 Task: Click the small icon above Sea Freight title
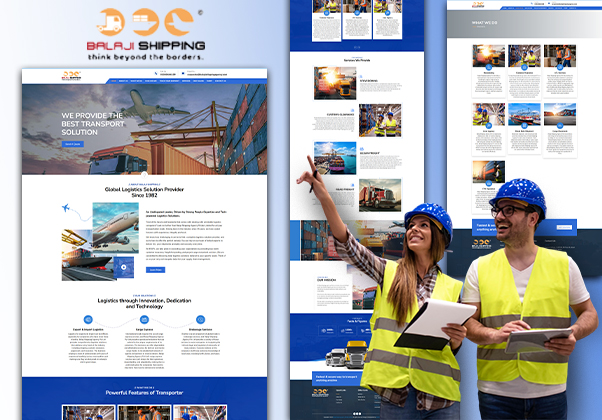tap(362, 149)
